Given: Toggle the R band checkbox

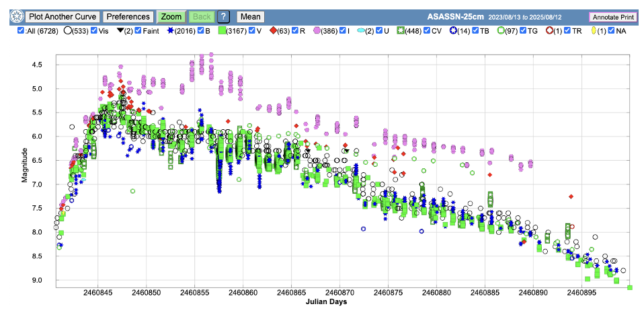Looking at the screenshot, I should [x=295, y=31].
